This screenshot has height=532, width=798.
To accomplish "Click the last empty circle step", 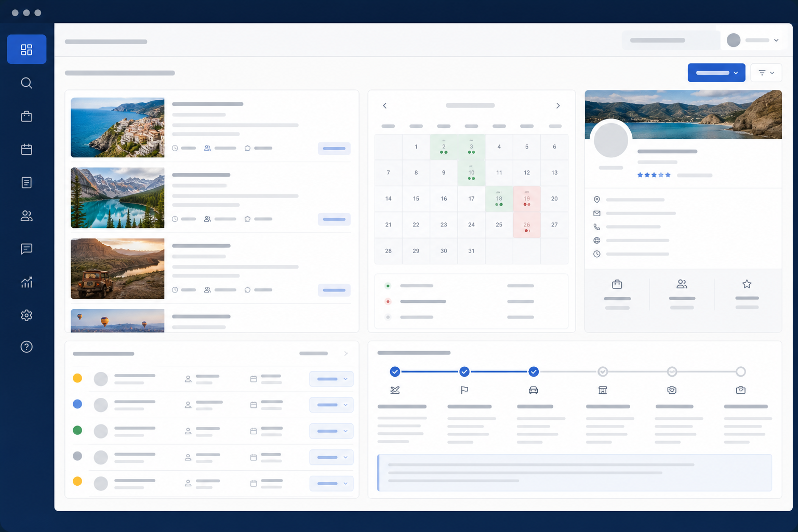I will pos(741,371).
